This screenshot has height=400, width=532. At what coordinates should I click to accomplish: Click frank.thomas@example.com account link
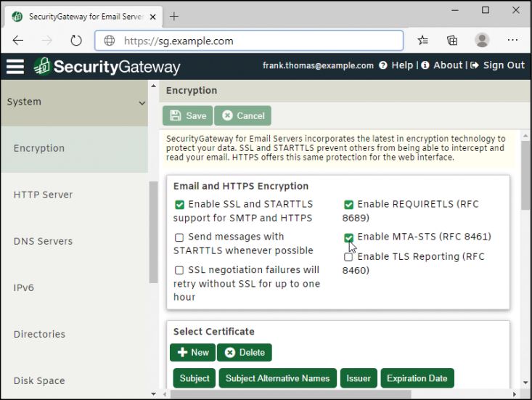318,65
